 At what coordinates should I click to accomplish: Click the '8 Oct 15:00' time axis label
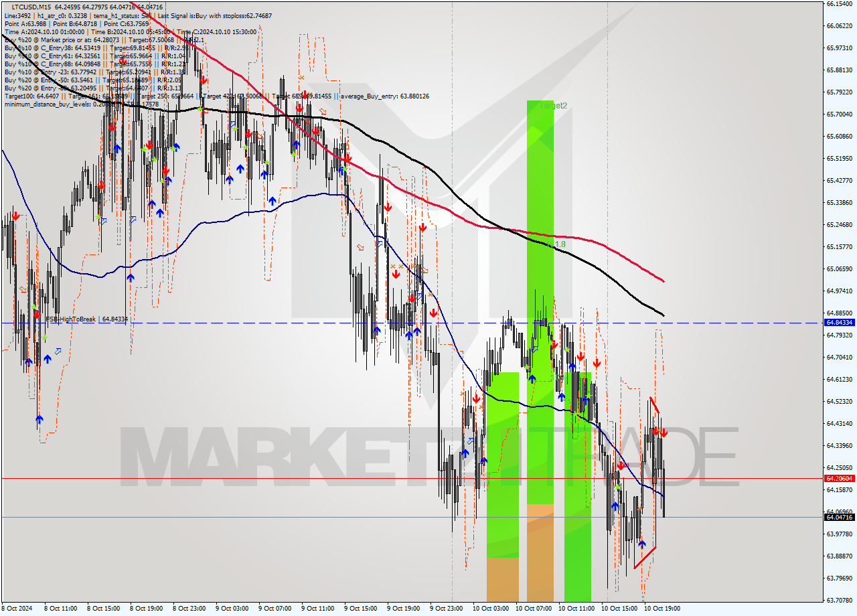(x=103, y=609)
